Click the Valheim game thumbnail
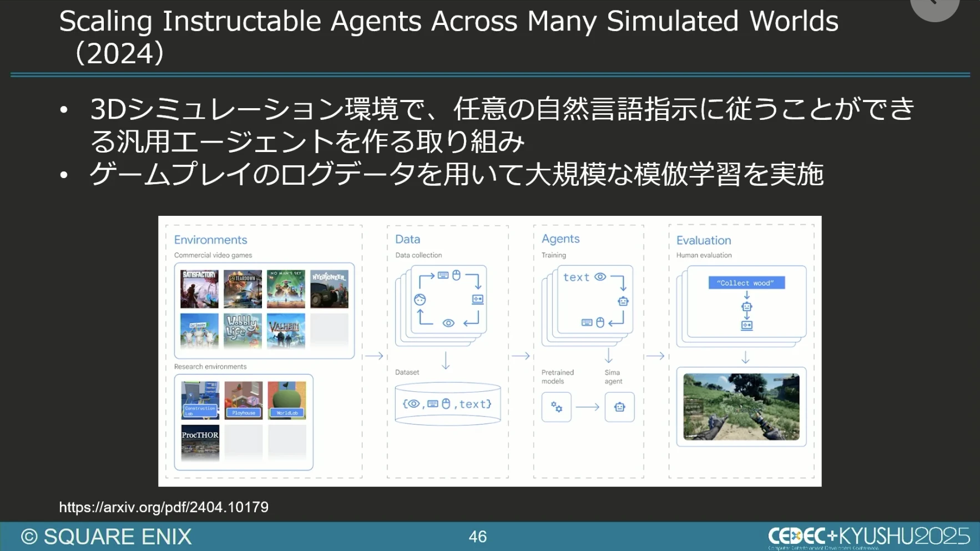980x551 pixels. coord(286,331)
